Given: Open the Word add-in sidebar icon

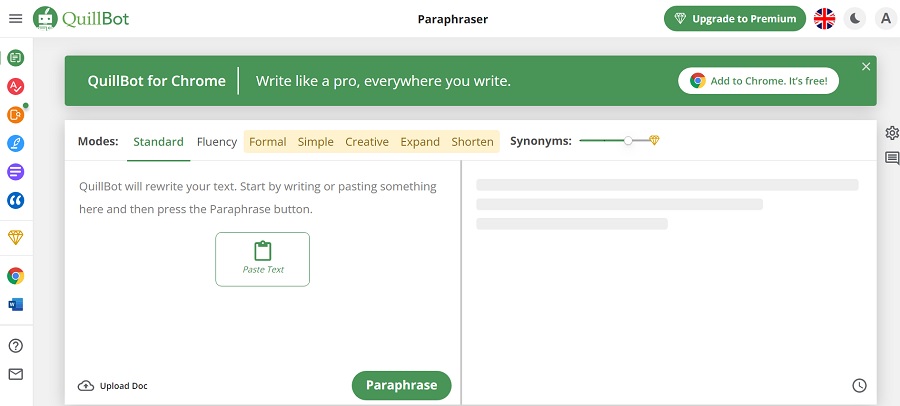Looking at the screenshot, I should point(15,304).
